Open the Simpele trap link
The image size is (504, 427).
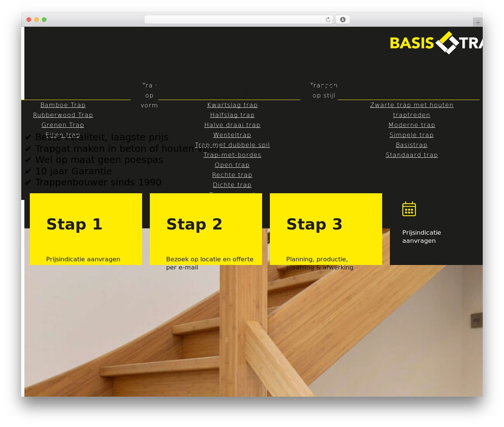point(412,135)
